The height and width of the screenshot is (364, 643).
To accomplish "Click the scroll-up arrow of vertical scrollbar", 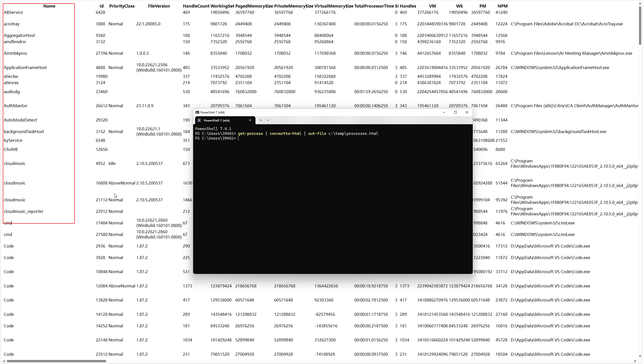I will click(x=640, y=3).
